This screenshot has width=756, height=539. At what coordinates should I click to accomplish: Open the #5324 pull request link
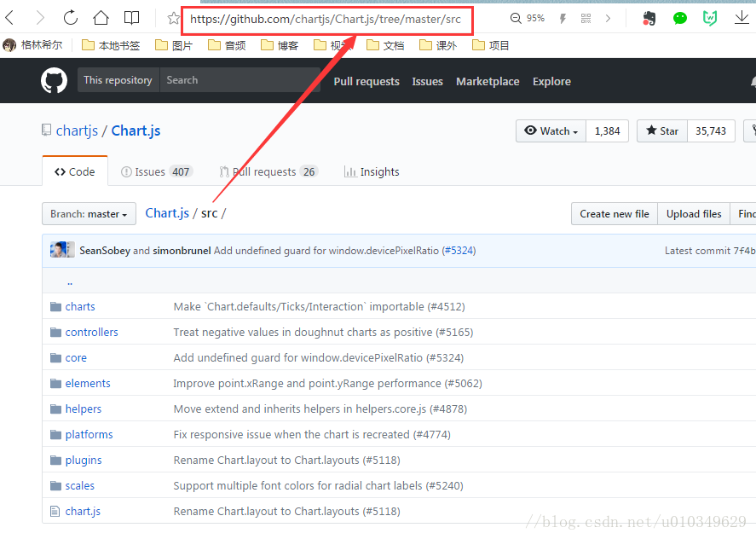click(x=459, y=251)
